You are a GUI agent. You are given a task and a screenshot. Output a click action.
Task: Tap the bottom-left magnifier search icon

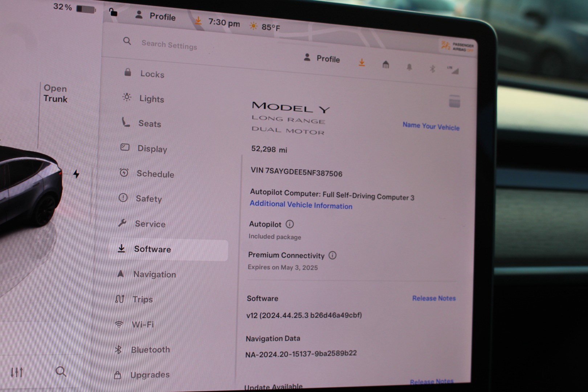point(61,371)
